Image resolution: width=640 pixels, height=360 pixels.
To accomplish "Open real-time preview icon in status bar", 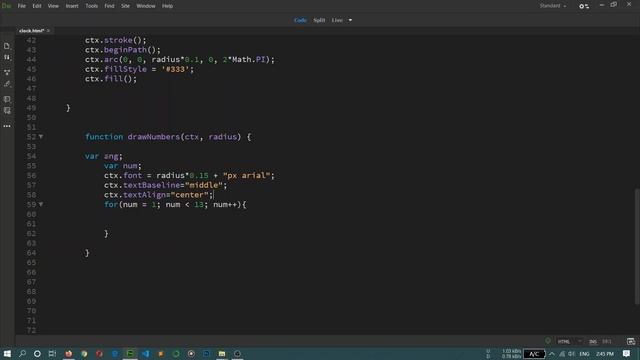I will (631, 342).
